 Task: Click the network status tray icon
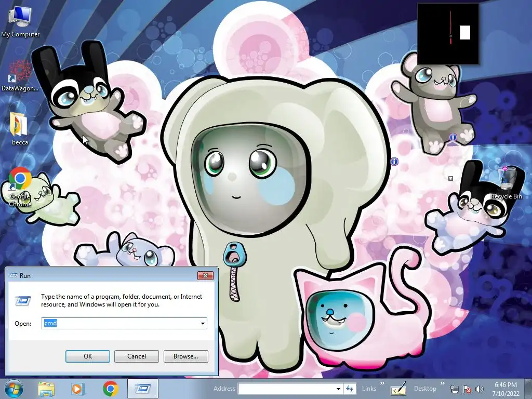point(454,389)
